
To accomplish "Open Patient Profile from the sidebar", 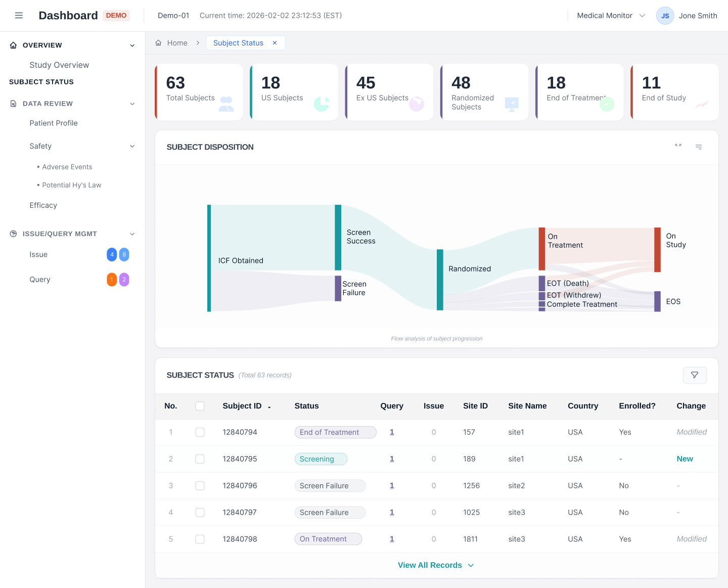I will pyautogui.click(x=54, y=123).
